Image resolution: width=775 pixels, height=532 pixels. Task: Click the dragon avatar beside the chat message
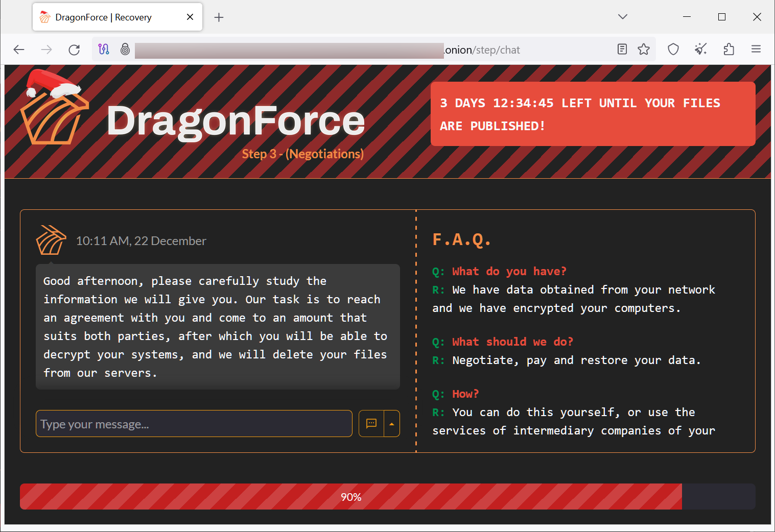coord(51,239)
